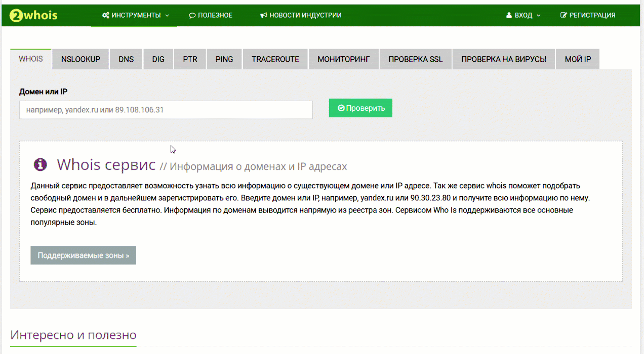Select the DNS tab
This screenshot has width=644, height=354.
(x=126, y=59)
